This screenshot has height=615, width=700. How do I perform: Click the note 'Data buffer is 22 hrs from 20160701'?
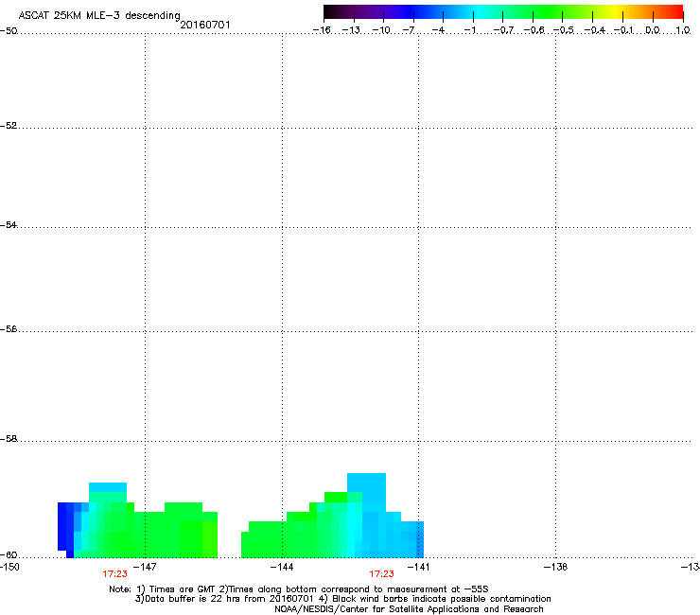(224, 599)
